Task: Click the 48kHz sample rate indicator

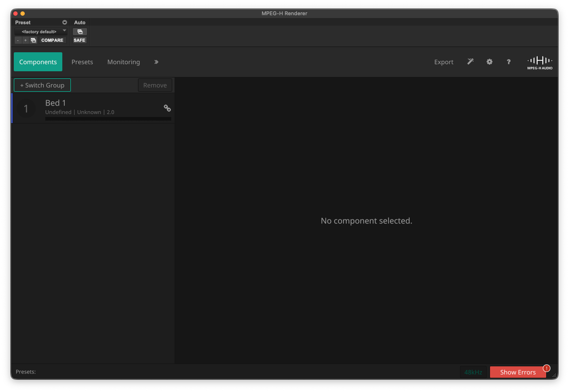Action: click(473, 372)
